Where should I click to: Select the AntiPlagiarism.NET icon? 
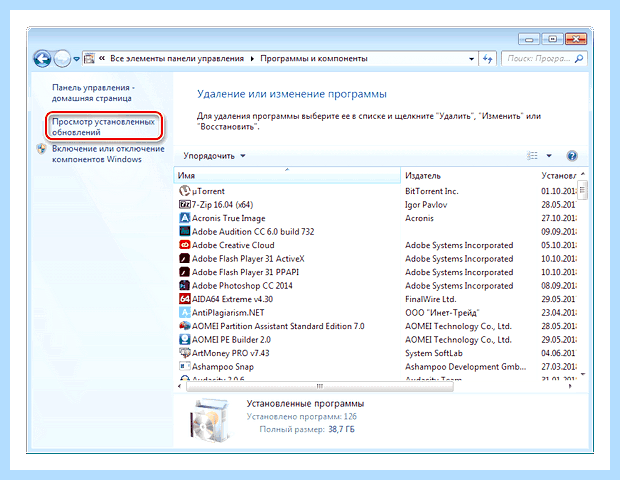(184, 312)
